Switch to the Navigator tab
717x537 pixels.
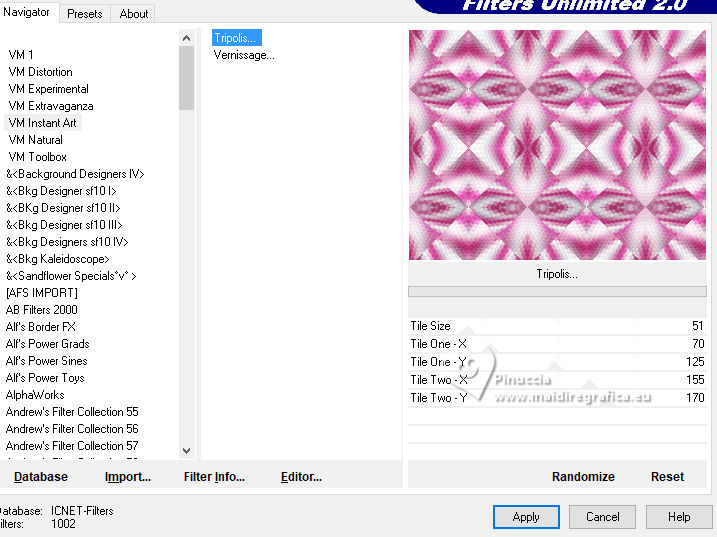tap(27, 12)
